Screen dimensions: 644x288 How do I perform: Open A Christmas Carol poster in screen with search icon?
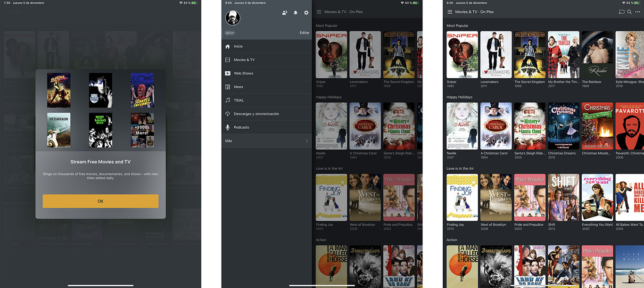point(496,126)
